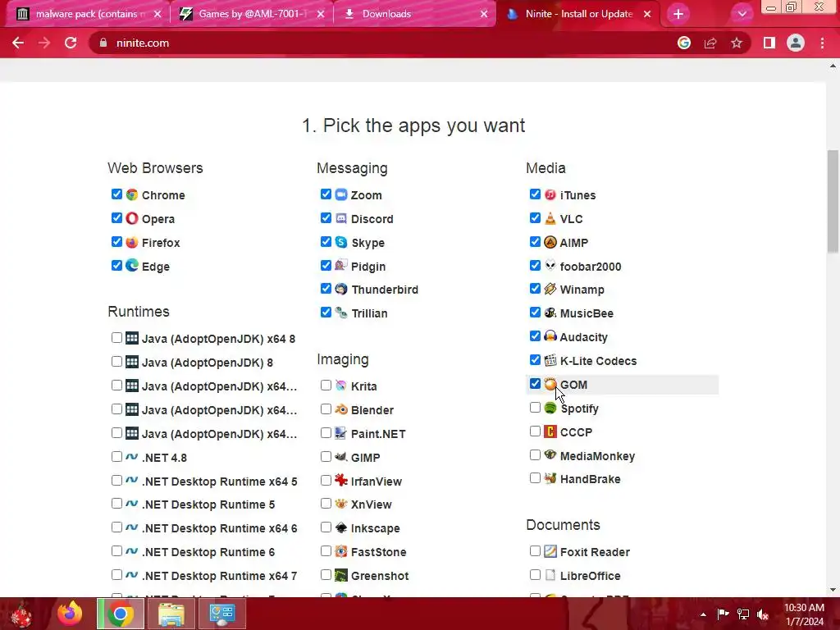840x630 pixels.
Task: Click the AIMP icon
Action: click(x=550, y=242)
